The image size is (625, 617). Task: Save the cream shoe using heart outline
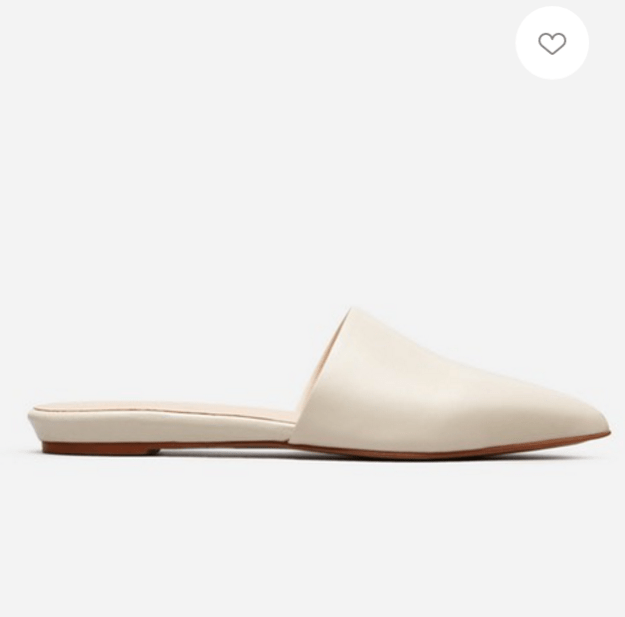click(552, 43)
